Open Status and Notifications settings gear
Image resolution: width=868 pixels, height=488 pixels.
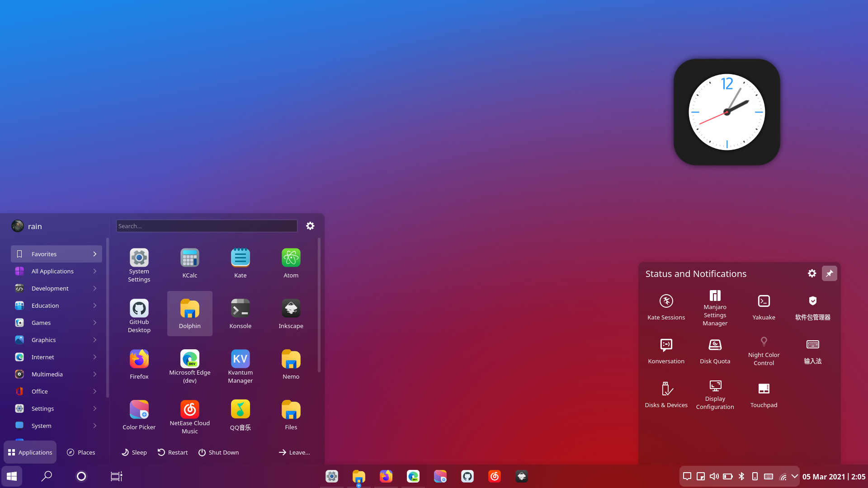tap(812, 273)
